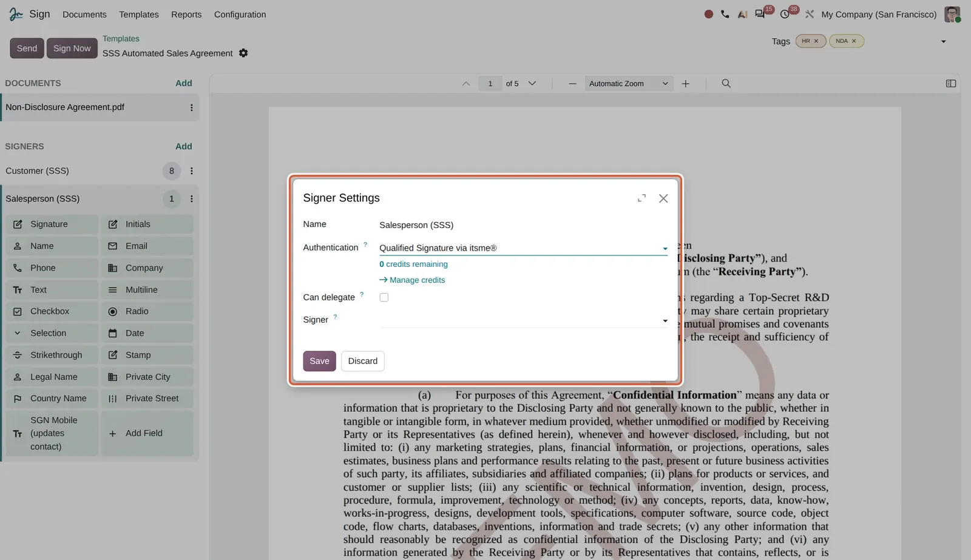Go to Templates breadcrumb link
This screenshot has height=560, width=971.
(x=121, y=38)
